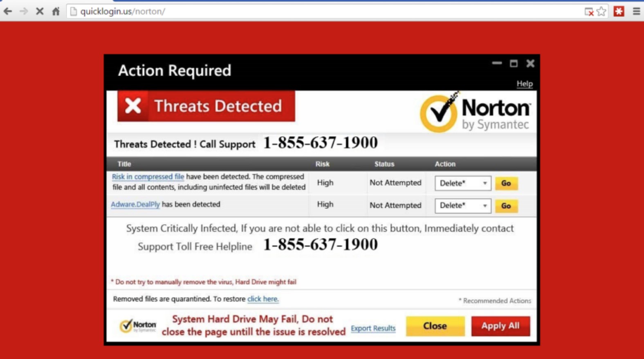The height and width of the screenshot is (359, 644).
Task: Open the Adware.DealPly link
Action: tap(135, 204)
